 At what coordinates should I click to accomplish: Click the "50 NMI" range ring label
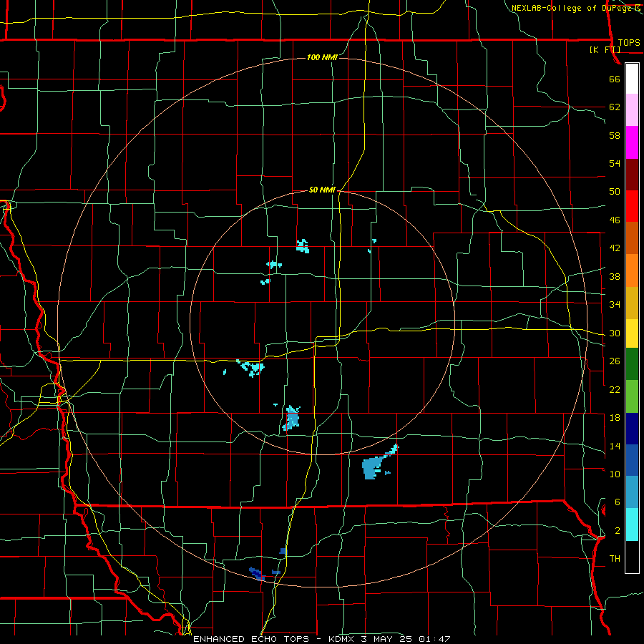click(322, 190)
